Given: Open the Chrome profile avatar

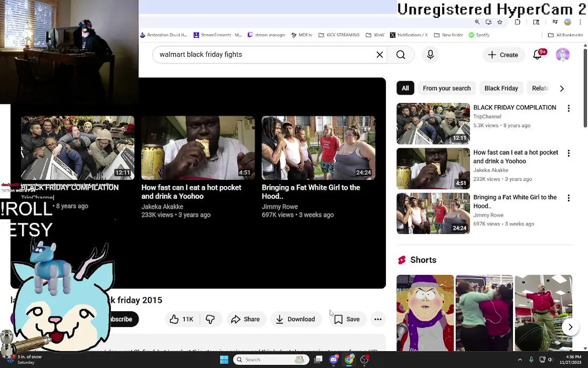Looking at the screenshot, I should [x=568, y=22].
